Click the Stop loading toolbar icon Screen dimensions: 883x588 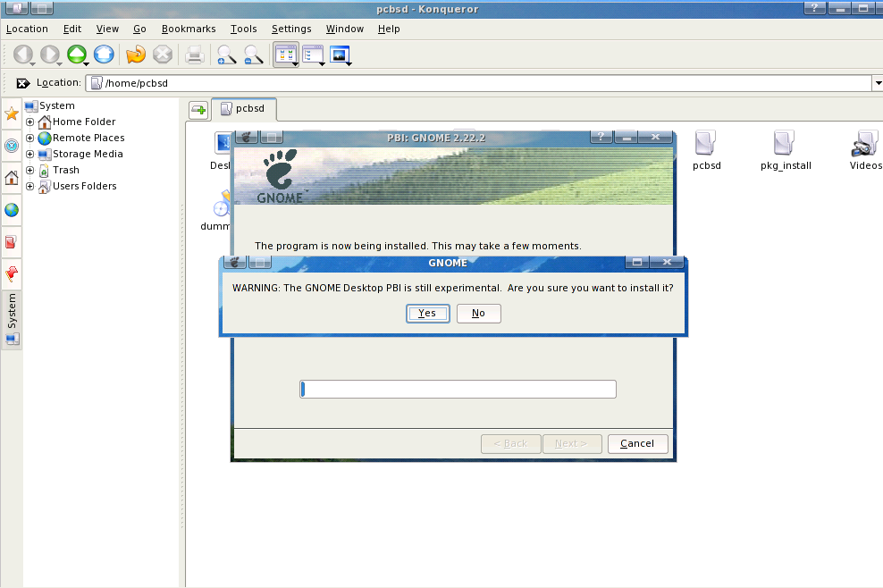(x=163, y=55)
